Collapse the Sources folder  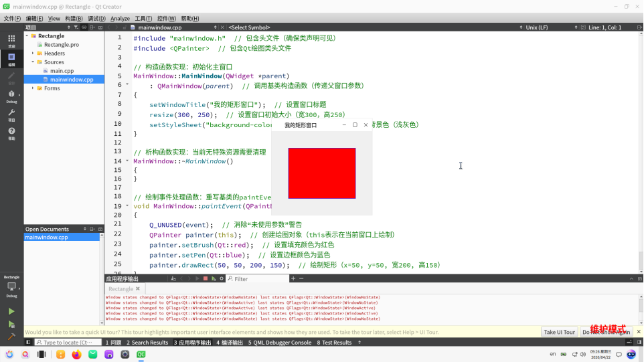click(33, 62)
